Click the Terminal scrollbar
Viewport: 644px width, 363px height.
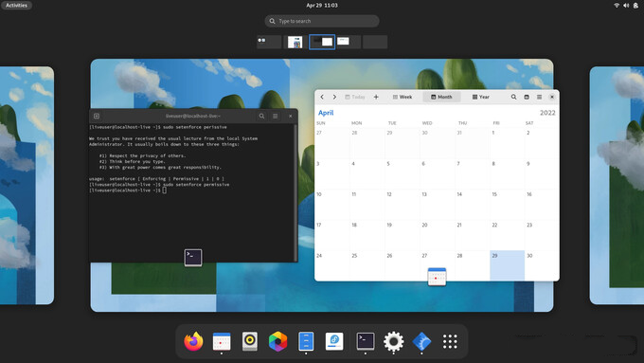tap(295, 192)
